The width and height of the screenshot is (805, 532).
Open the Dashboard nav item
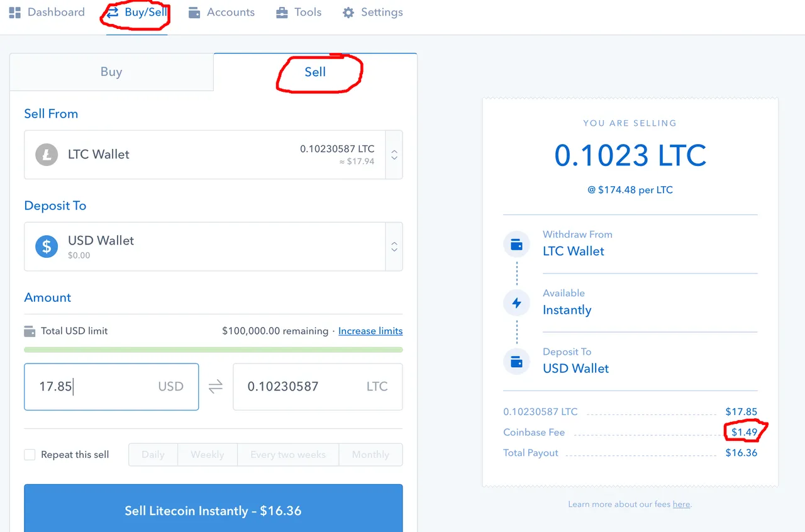pyautogui.click(x=47, y=12)
